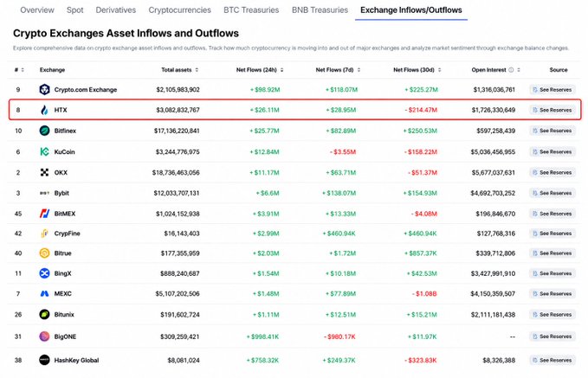Sort by Net Flows (24h) arrows

281,70
